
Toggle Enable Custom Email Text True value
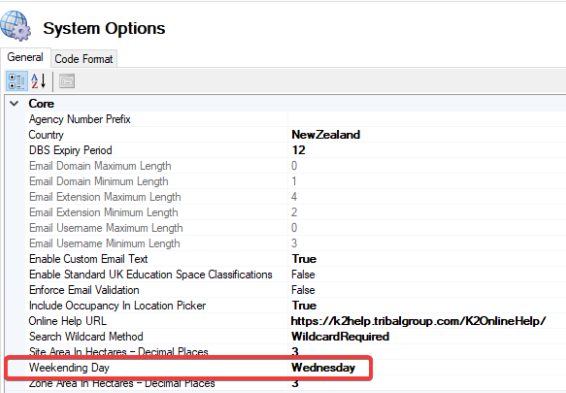(x=304, y=259)
